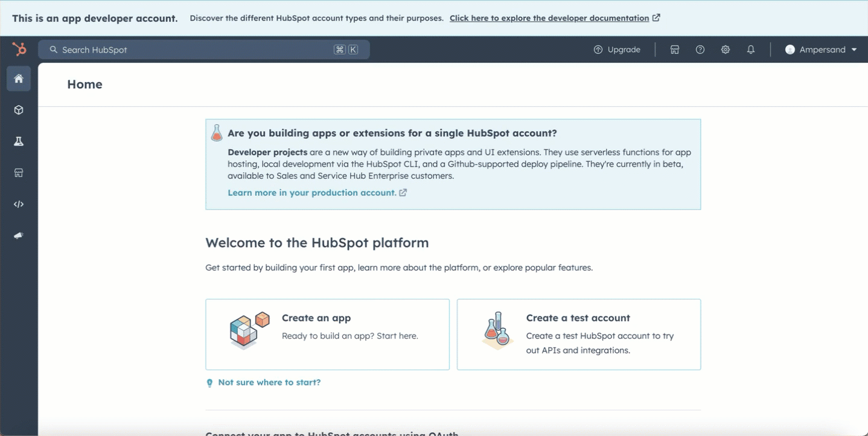Open the Home icon in sidebar
Image resolution: width=868 pixels, height=436 pixels.
tap(19, 79)
